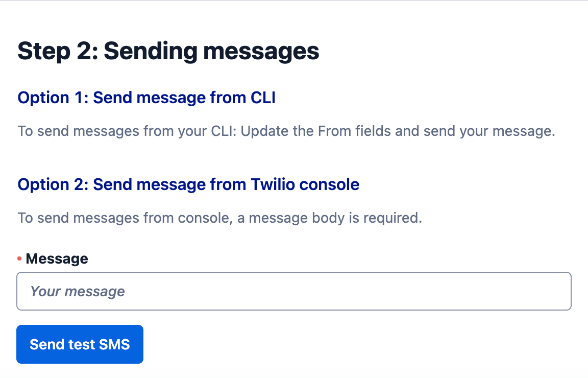The height and width of the screenshot is (378, 588).
Task: Click the Send test SMS button
Action: [80, 344]
